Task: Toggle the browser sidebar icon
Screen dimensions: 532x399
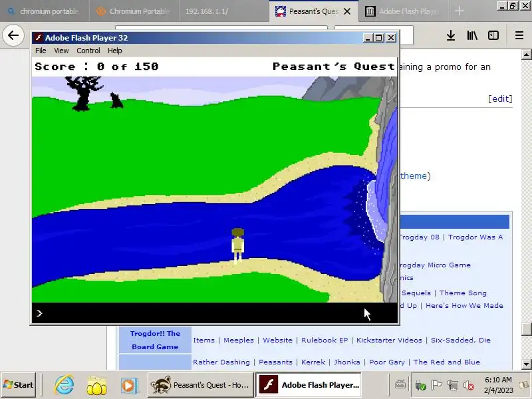Action: tap(493, 35)
